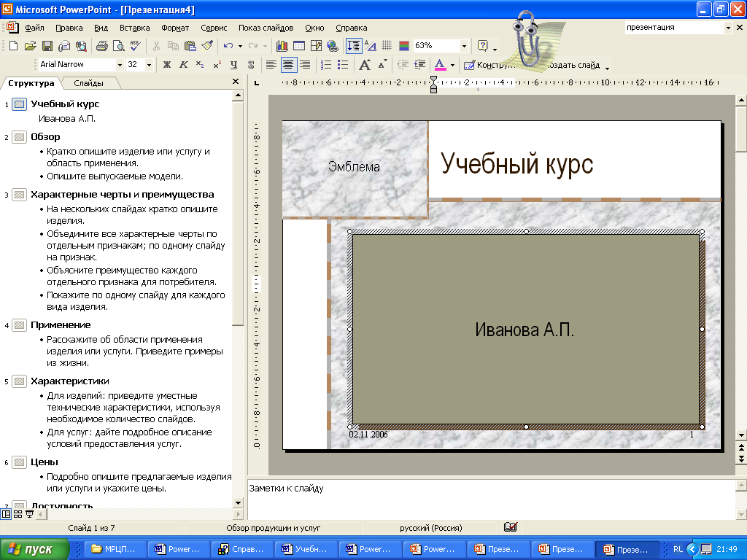Open the Вставка menu
The height and width of the screenshot is (560, 747).
pyautogui.click(x=135, y=28)
